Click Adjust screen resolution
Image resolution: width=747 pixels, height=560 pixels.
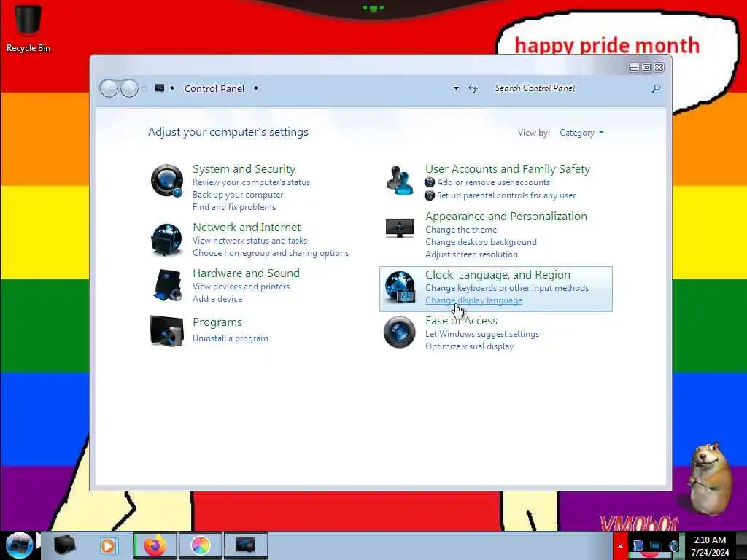tap(471, 254)
